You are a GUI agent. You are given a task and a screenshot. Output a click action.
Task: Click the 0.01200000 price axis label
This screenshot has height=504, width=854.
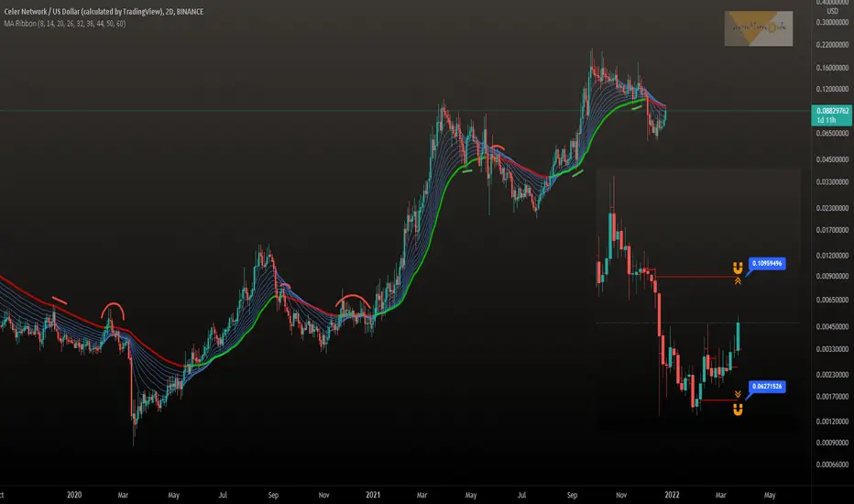pyautogui.click(x=832, y=256)
